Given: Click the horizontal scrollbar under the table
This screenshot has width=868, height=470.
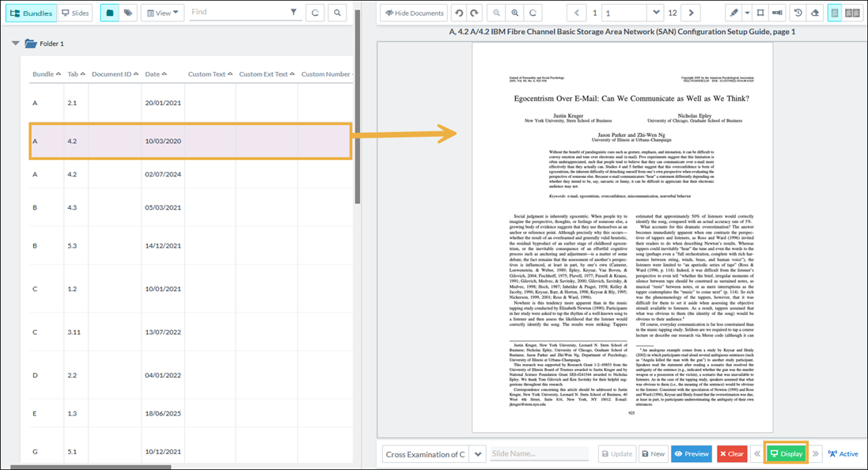Looking at the screenshot, I should pos(91,467).
